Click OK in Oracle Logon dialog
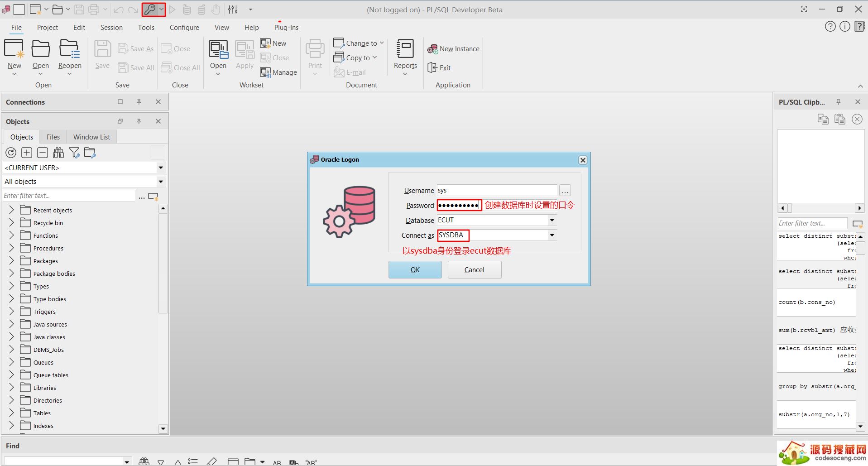The height and width of the screenshot is (466, 868). pyautogui.click(x=415, y=269)
